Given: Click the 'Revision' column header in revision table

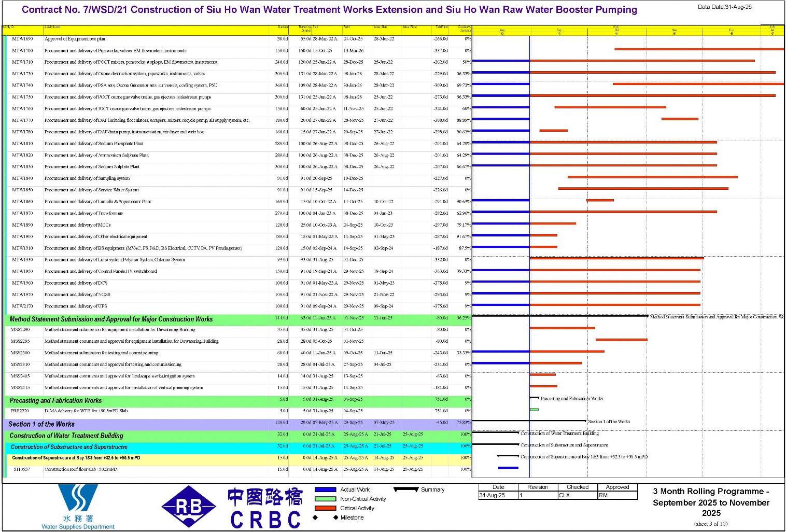Looking at the screenshot, I should pyautogui.click(x=538, y=487).
